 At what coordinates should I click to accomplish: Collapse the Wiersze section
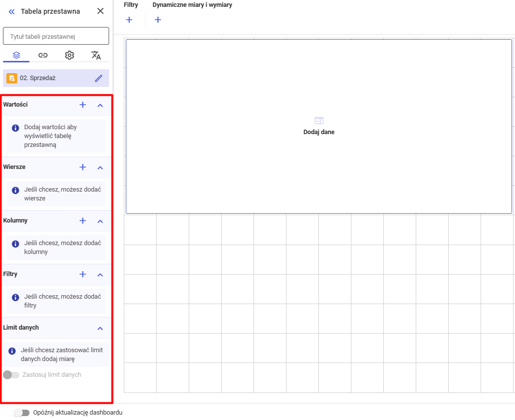tap(100, 168)
